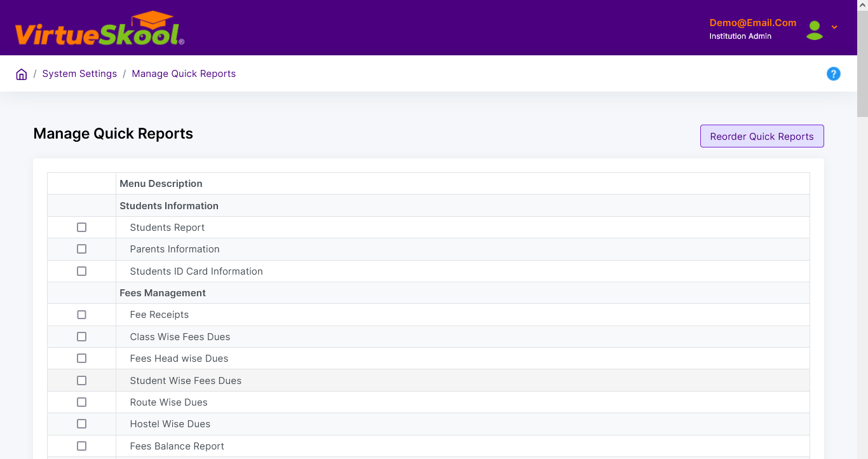Click the Fees Management group row
The width and height of the screenshot is (868, 459).
(x=428, y=293)
